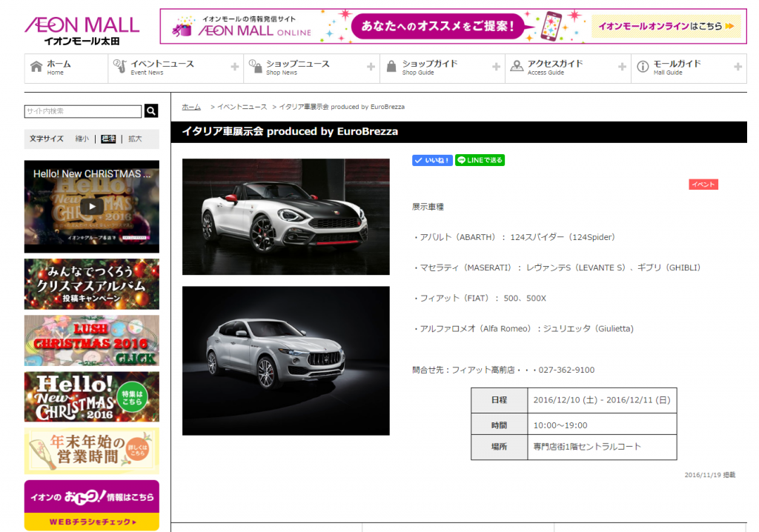The image size is (759, 532).
Task: Click the Shop Guide bag icon
Action: (391, 67)
